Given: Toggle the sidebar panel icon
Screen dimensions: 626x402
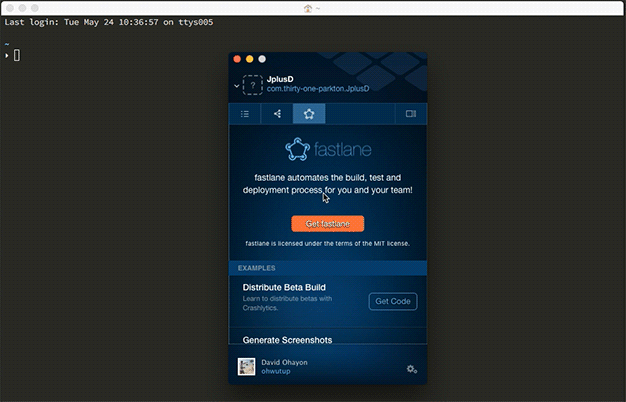Looking at the screenshot, I should pos(411,114).
